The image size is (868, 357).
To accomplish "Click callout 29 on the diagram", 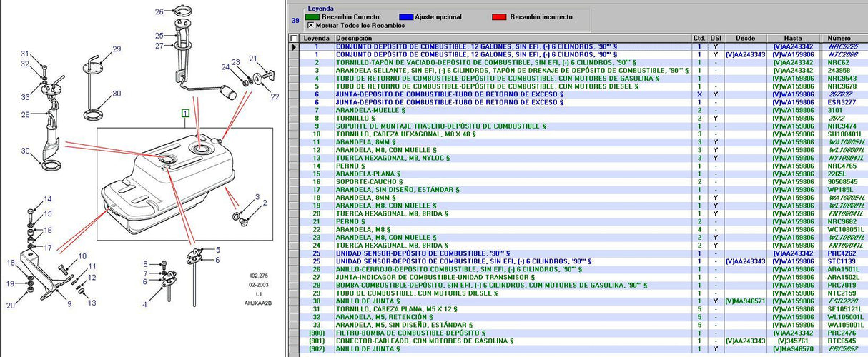I will [117, 49].
